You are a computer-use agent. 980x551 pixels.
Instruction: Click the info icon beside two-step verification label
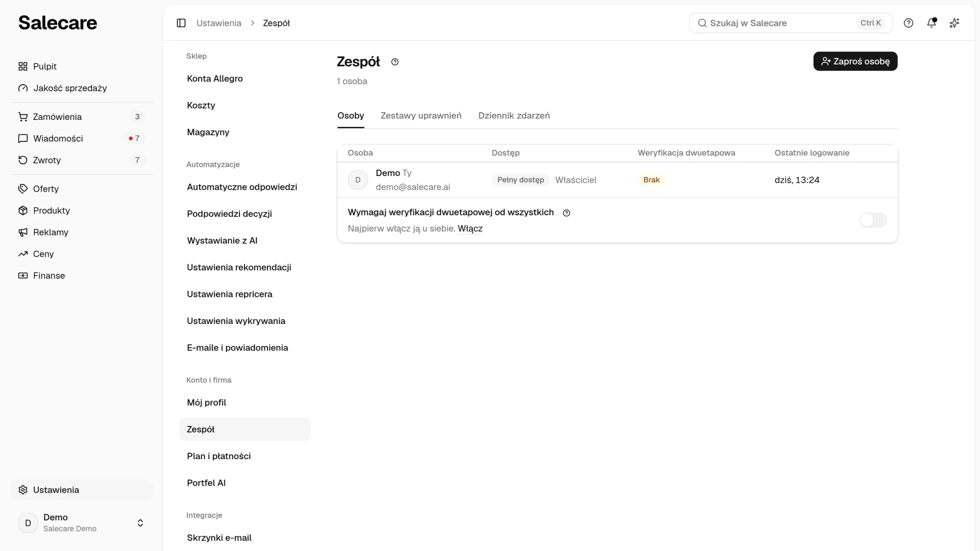point(567,213)
